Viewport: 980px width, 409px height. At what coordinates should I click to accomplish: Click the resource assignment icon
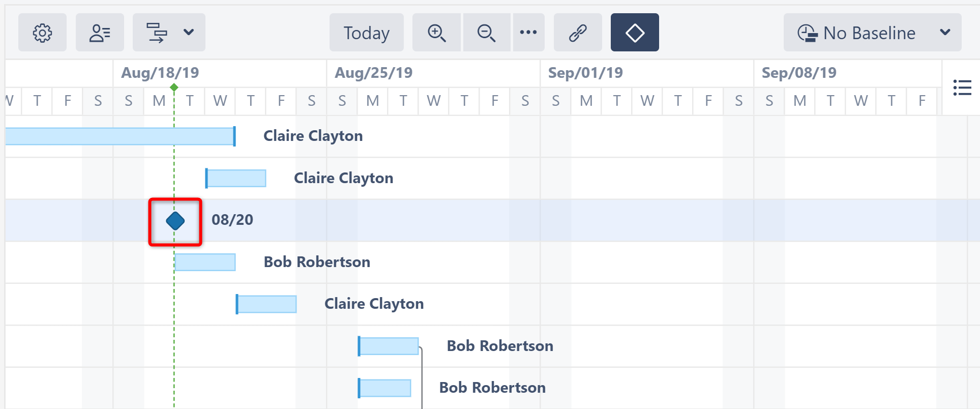(x=100, y=33)
